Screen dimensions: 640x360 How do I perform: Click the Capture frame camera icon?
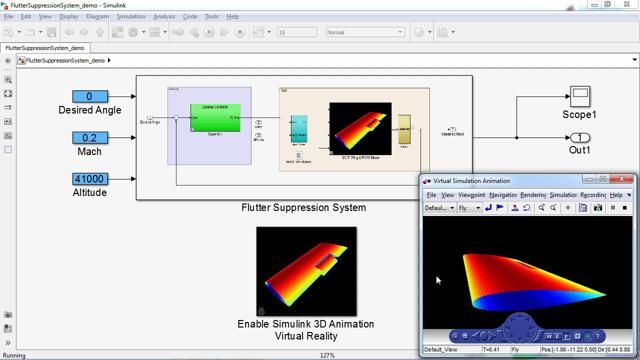598,208
